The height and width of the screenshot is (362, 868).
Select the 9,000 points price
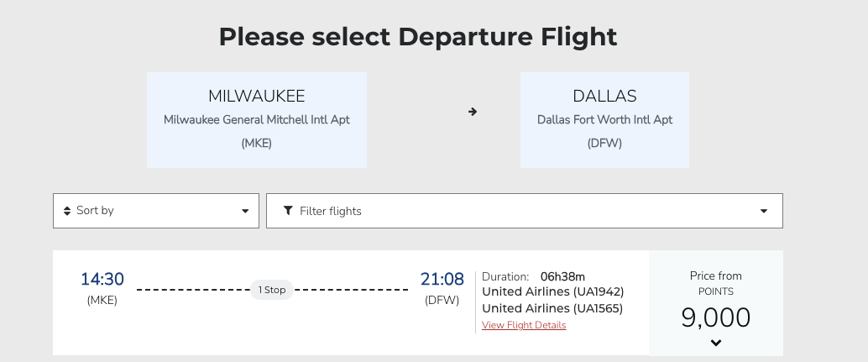(x=715, y=317)
